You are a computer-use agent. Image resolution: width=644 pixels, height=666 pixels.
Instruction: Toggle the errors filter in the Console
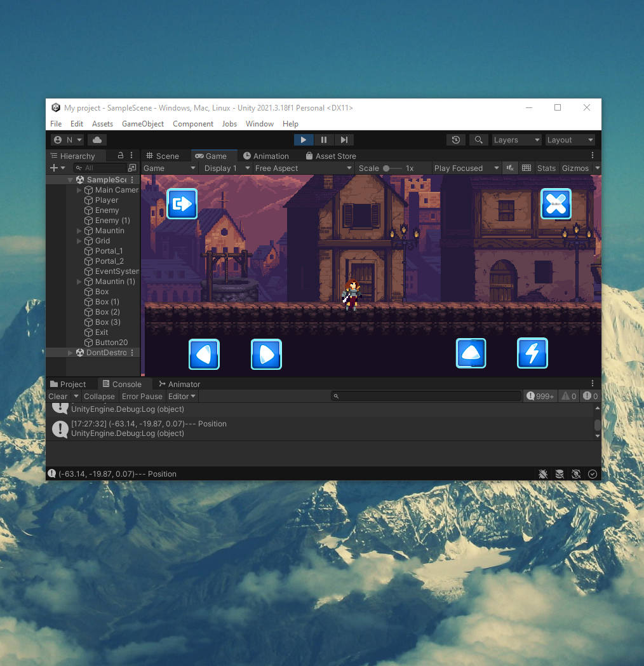591,397
